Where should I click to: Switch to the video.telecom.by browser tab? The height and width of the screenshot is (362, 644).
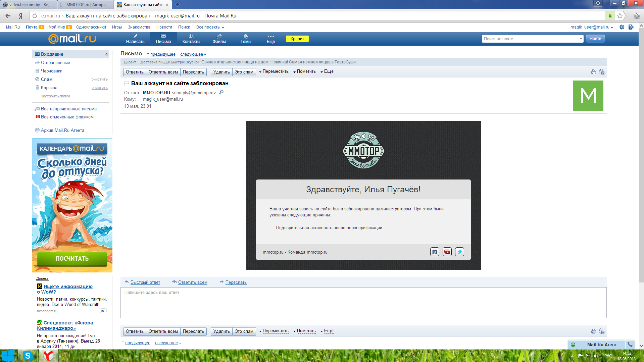[x=29, y=5]
